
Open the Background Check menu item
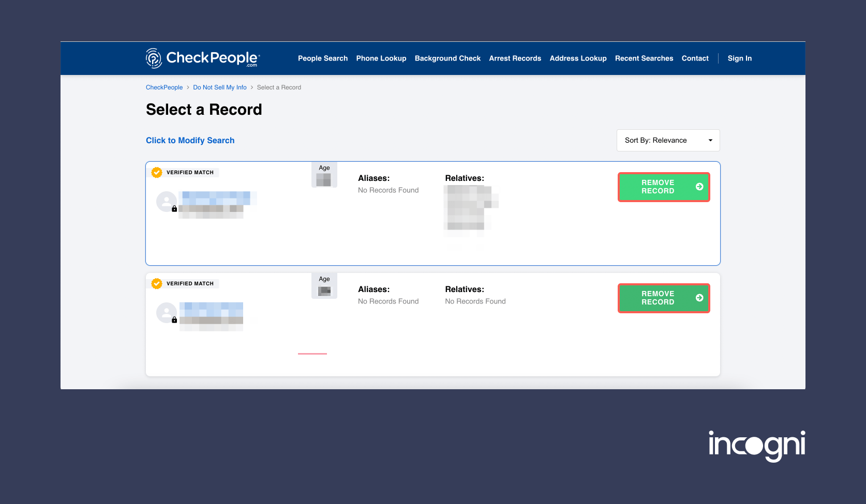pos(447,58)
